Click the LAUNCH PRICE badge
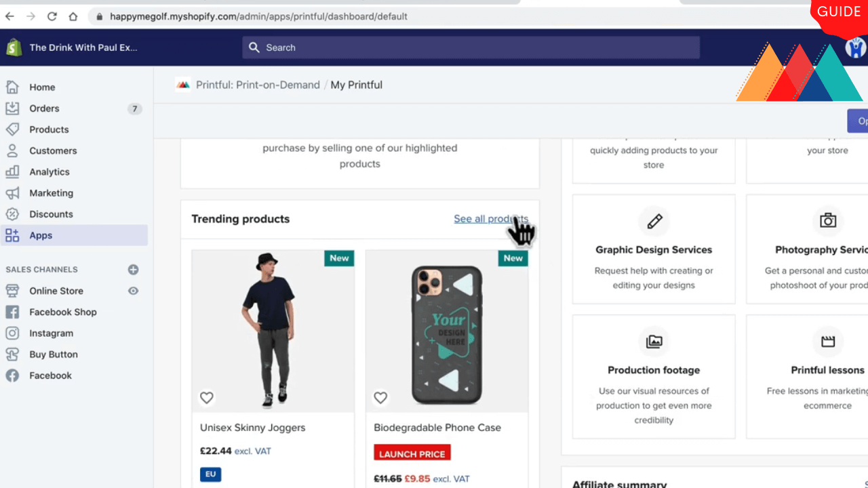 (412, 453)
